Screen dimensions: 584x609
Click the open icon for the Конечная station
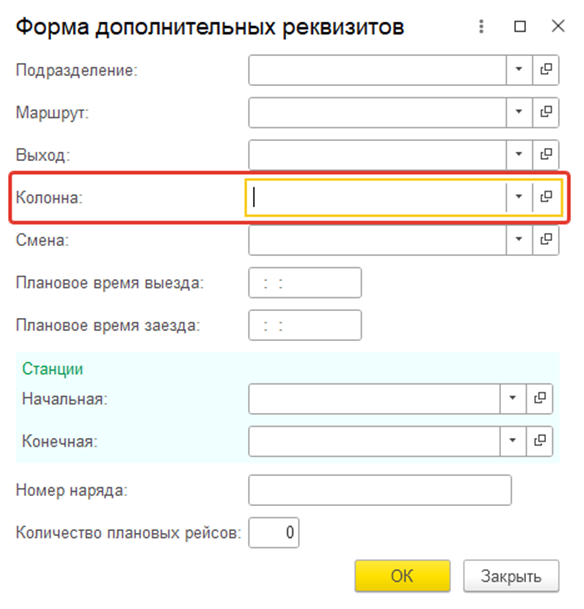(x=539, y=441)
